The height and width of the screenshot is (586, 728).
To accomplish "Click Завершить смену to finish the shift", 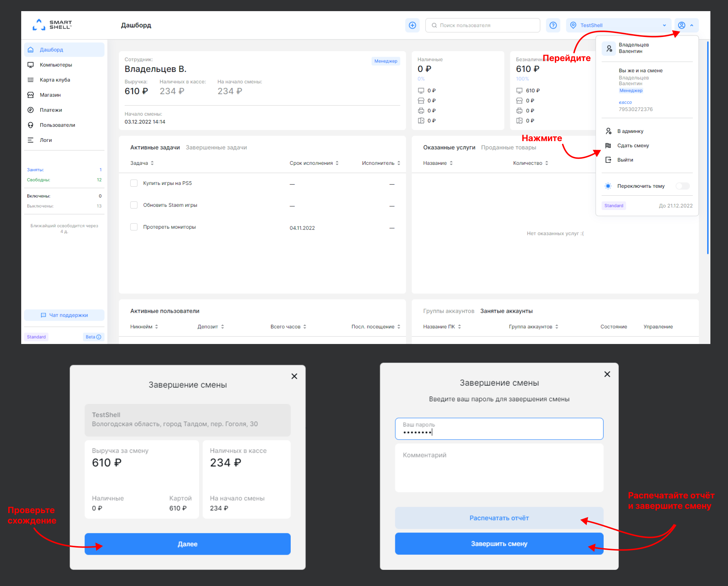I will (499, 544).
